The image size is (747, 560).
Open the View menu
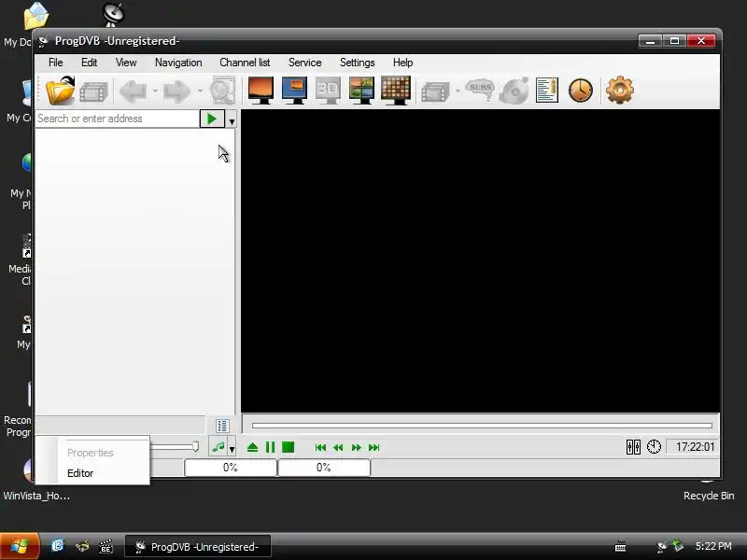[126, 63]
